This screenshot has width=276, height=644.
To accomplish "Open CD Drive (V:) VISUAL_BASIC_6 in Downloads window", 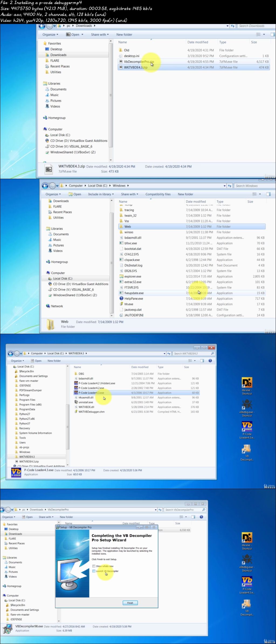I will tap(71, 146).
